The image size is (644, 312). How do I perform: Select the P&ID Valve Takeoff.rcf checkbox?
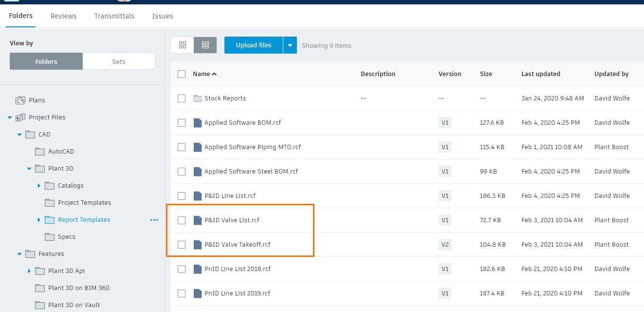click(182, 245)
